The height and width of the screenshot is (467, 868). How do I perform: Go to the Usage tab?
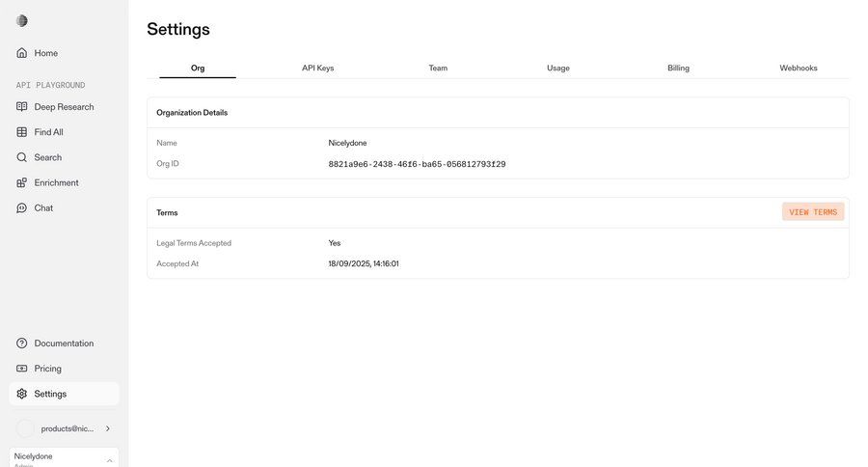coord(558,69)
